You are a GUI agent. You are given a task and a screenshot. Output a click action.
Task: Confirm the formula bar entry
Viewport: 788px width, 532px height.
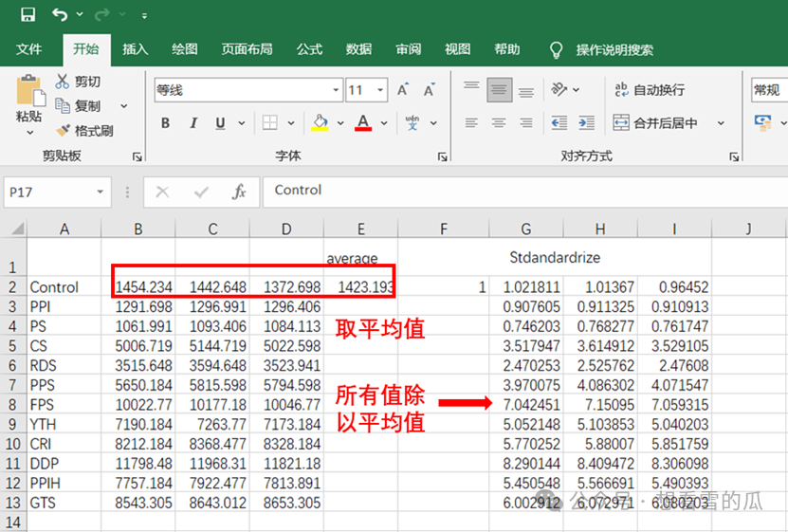201,192
